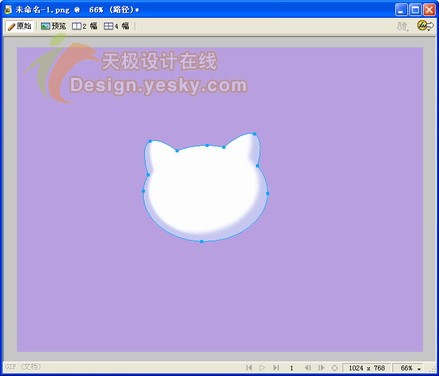Maximize the 未命名-1.png document window
Viewport: 439px width, 376px height.
click(x=415, y=9)
